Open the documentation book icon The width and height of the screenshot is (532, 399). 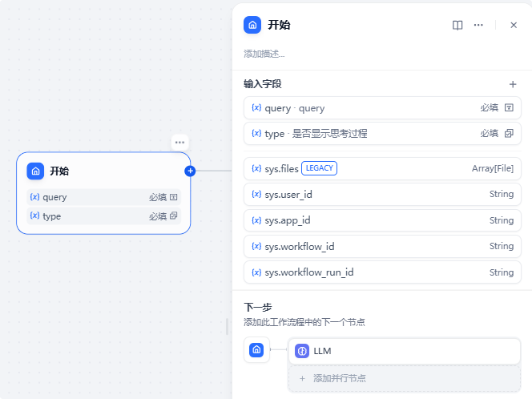point(457,25)
